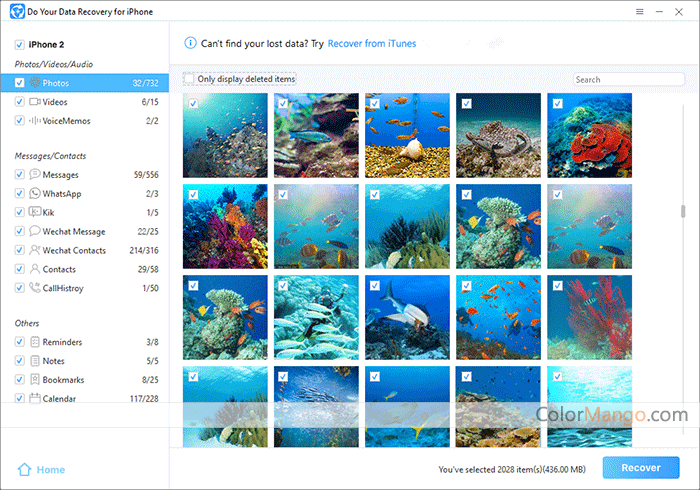This screenshot has height=490, width=700.
Task: Click the Recover from iTunes link
Action: pos(372,44)
